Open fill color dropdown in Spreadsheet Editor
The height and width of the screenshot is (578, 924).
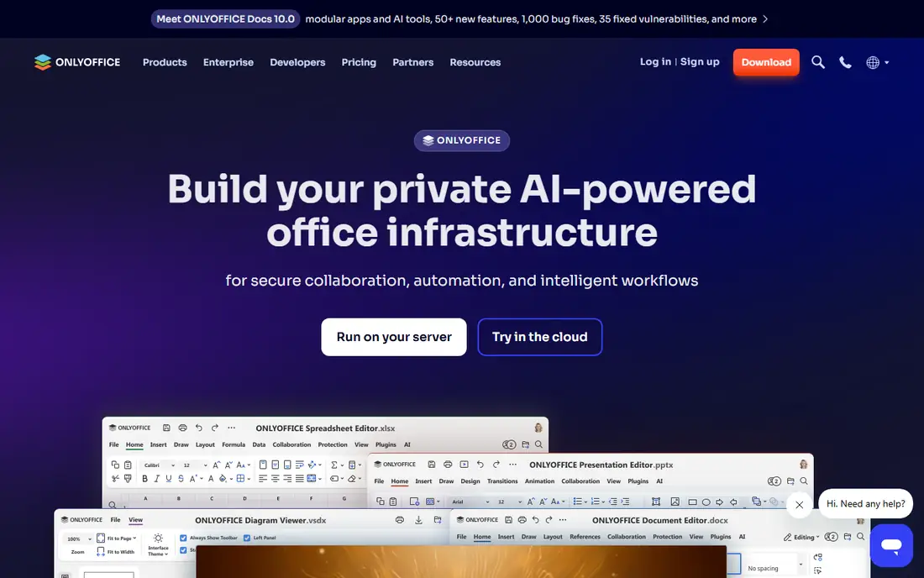coord(226,478)
